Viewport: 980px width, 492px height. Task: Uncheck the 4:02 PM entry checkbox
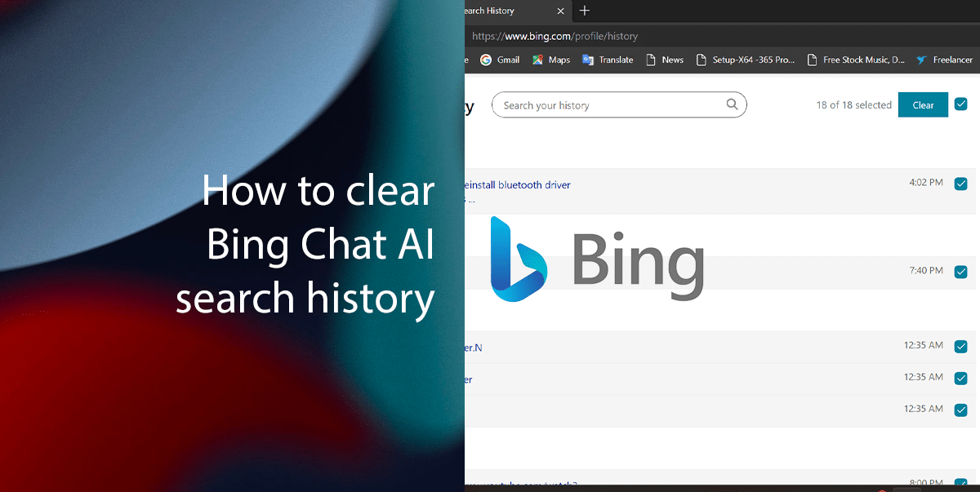[960, 184]
